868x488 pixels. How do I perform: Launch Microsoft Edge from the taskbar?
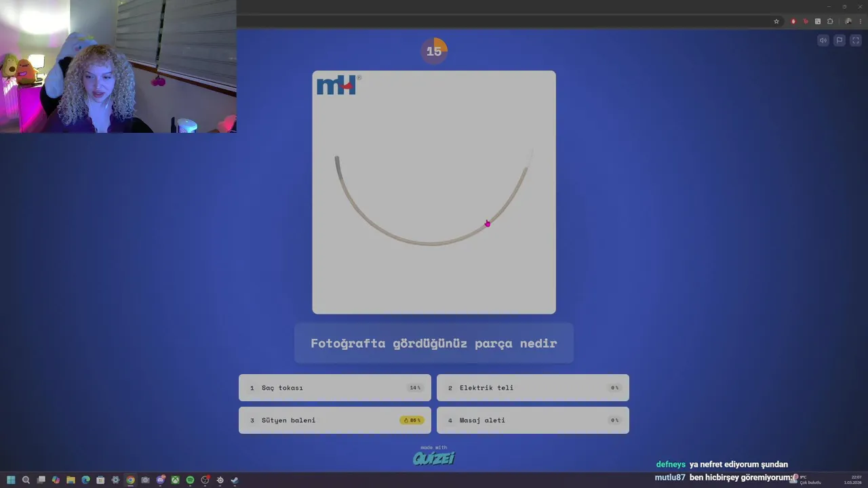(x=85, y=480)
